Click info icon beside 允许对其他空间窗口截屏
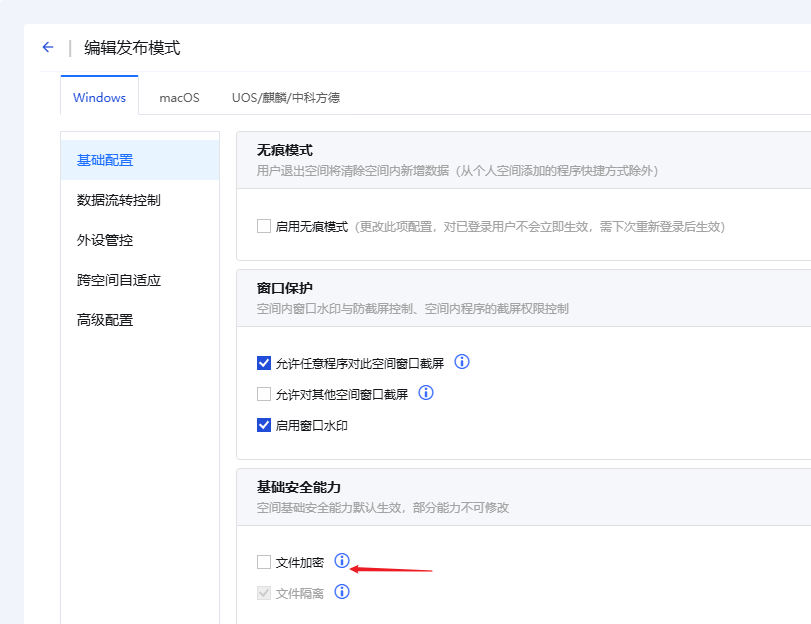 (x=426, y=393)
